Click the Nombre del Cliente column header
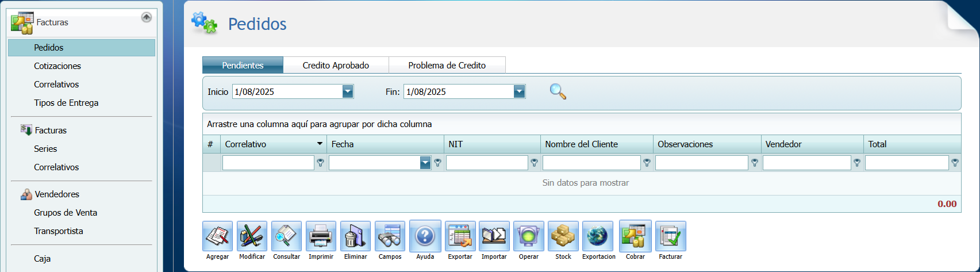The height and width of the screenshot is (272, 980). 597,144
